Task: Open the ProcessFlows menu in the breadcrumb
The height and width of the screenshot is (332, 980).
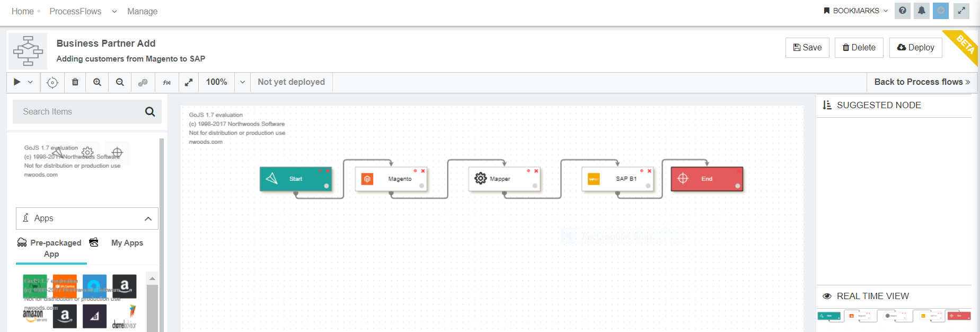Action: pyautogui.click(x=75, y=11)
